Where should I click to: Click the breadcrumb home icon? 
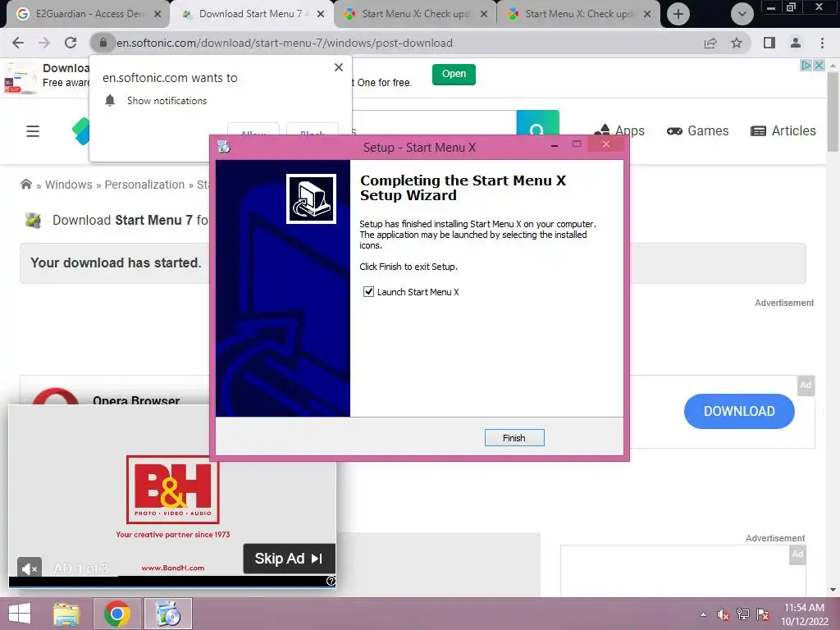25,185
